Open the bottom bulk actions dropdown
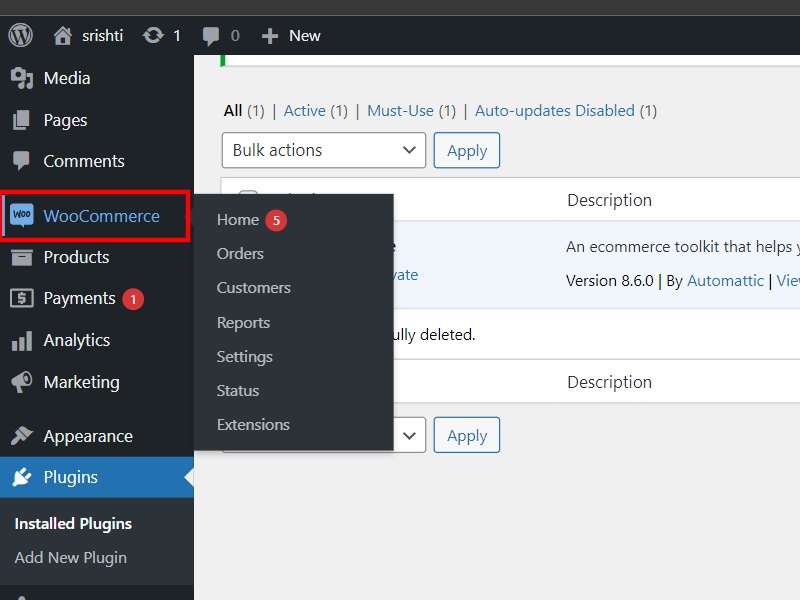Image resolution: width=800 pixels, height=600 pixels. point(408,435)
